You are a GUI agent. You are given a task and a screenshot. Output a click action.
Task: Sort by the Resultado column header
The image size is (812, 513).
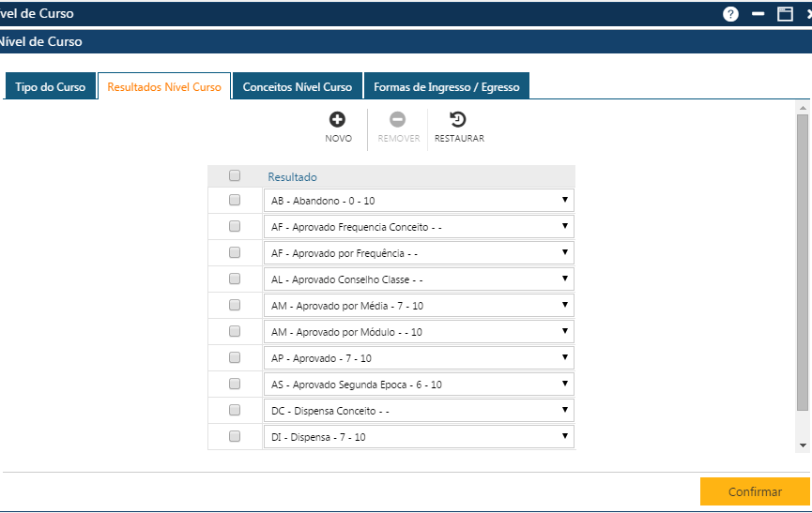[292, 176]
